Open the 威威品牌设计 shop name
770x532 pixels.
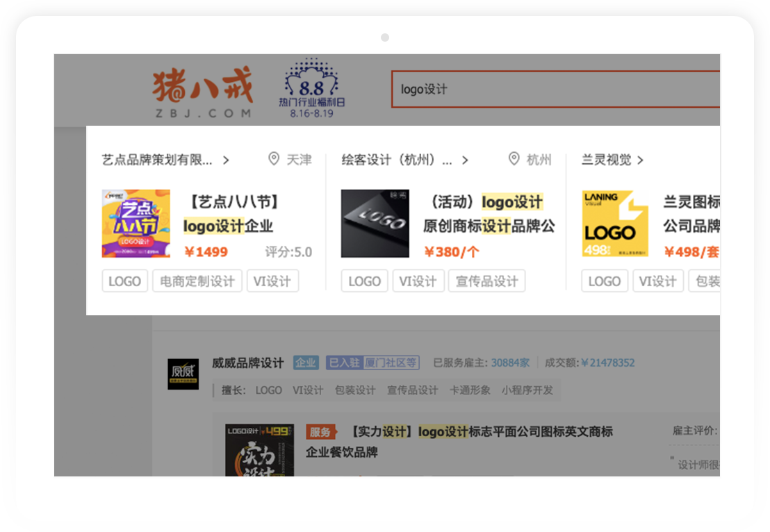pyautogui.click(x=248, y=363)
